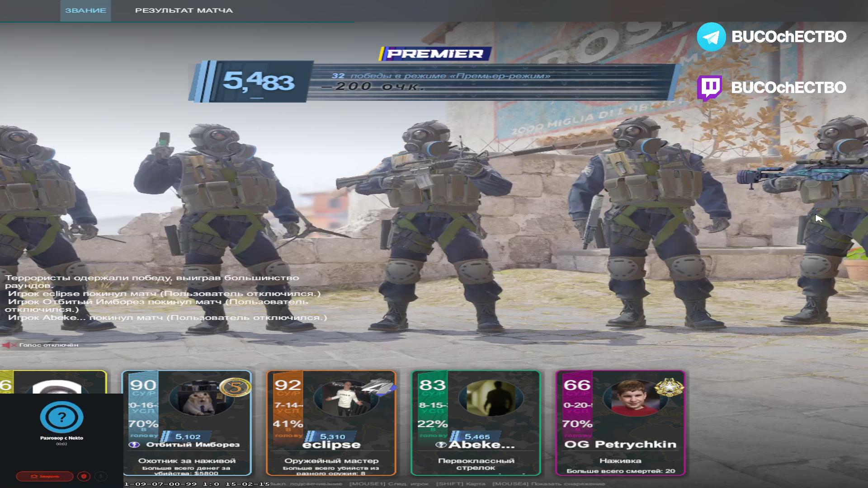Screen dimensions: 868x488
Task: Click the [MOUSE1] След. игрок hint
Action: [389, 484]
